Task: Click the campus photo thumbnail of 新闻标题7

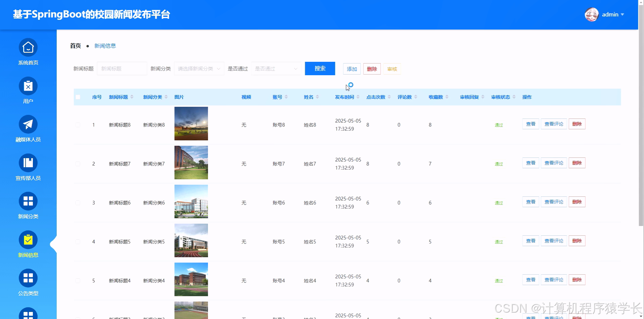Action: [x=191, y=163]
